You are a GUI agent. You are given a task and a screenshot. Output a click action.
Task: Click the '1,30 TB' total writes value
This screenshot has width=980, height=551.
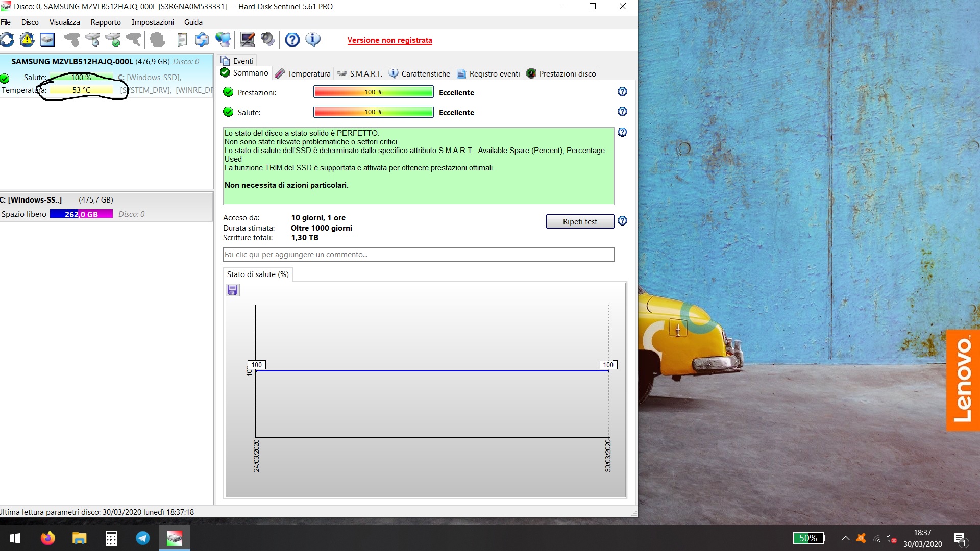coord(305,238)
